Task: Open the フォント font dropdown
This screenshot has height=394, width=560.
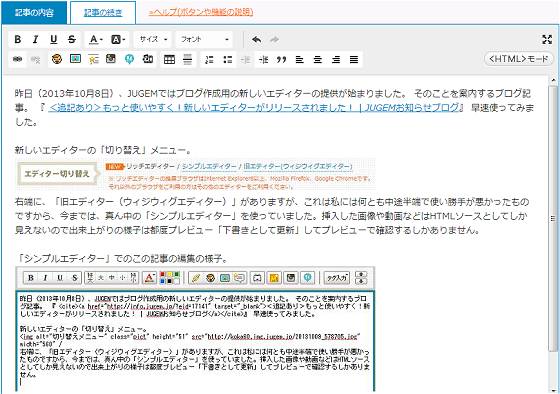Action: [x=204, y=39]
